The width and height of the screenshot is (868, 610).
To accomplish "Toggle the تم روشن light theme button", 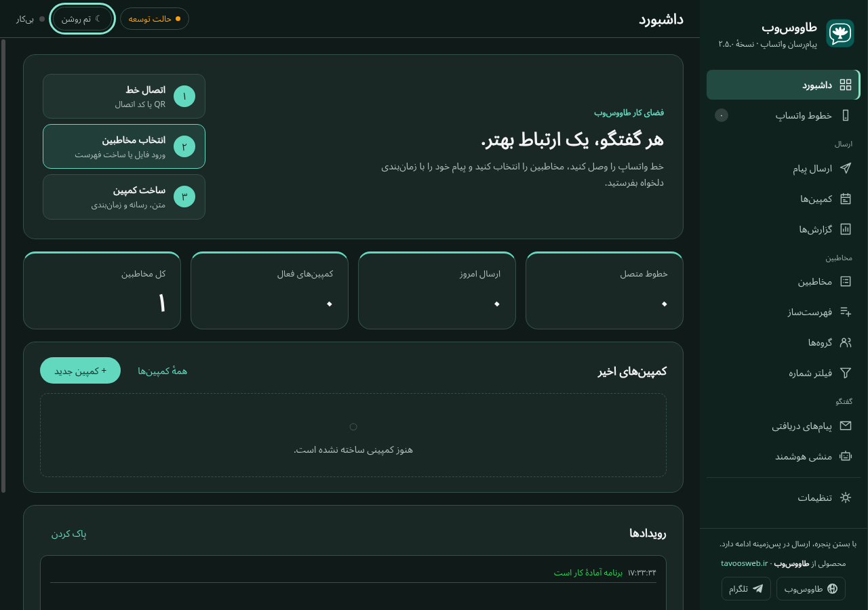I will click(x=82, y=19).
